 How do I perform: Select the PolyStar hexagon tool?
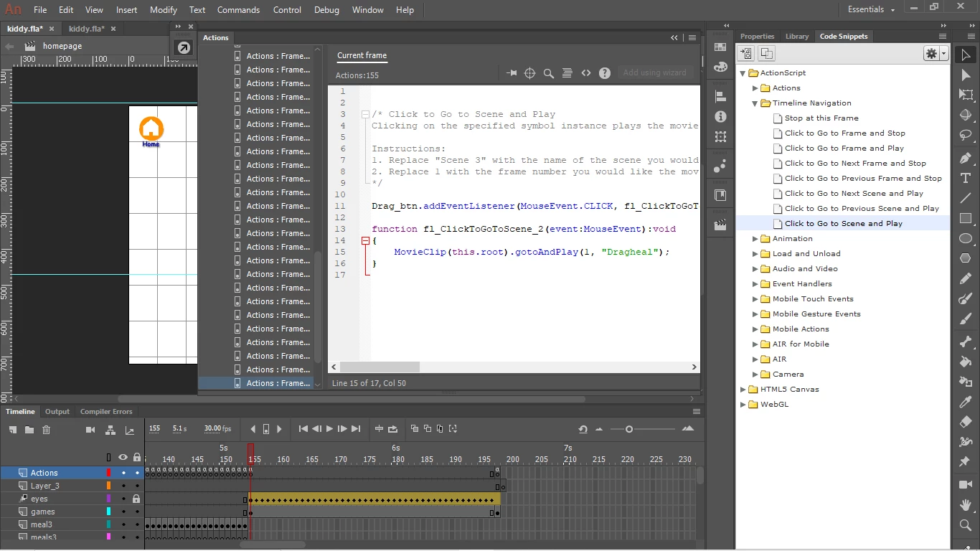(966, 258)
